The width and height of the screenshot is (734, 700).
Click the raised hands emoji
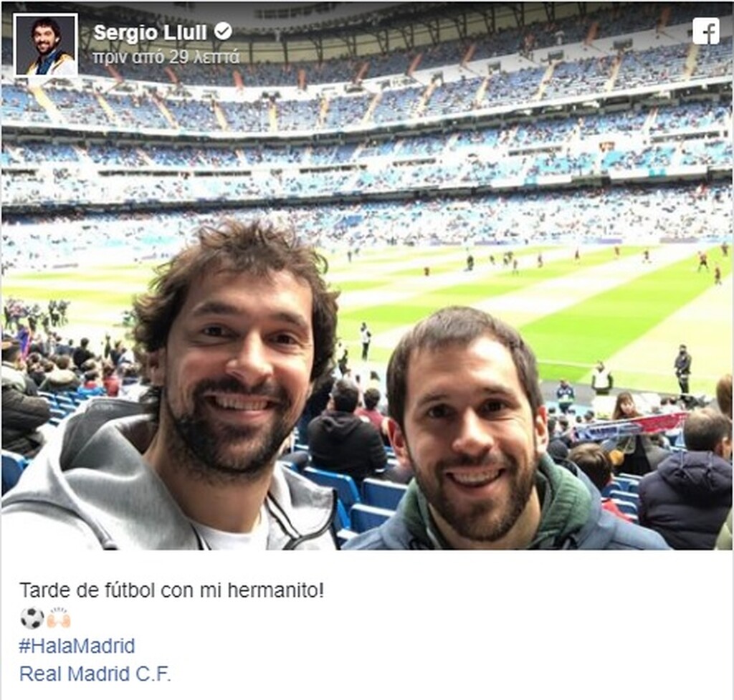(x=59, y=618)
